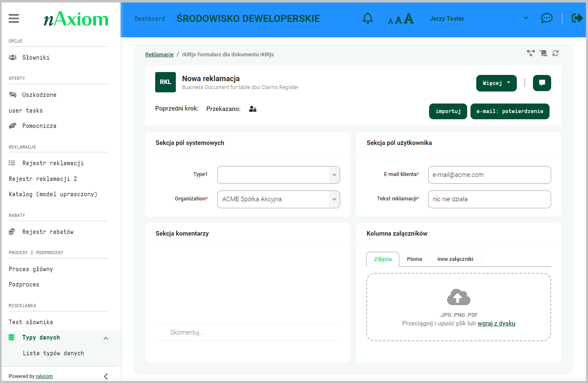Screen dimensions: 588x383
Task: Click the Skomentuj comment field
Action: (247, 332)
